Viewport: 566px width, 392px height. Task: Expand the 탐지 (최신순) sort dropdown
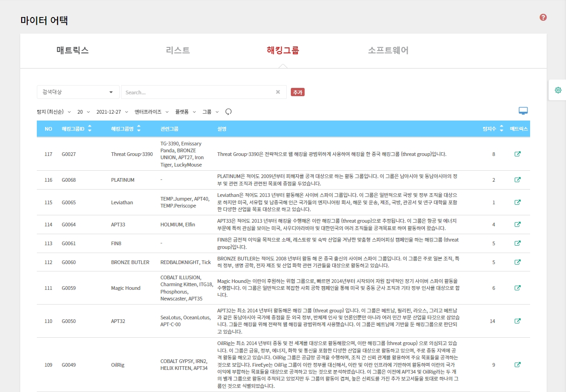point(54,112)
